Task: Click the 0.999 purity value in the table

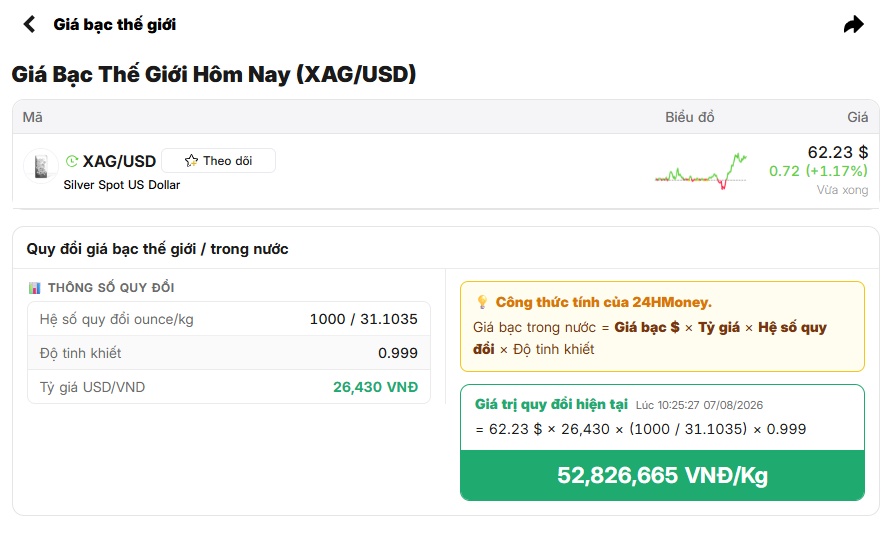Action: pyautogui.click(x=398, y=353)
